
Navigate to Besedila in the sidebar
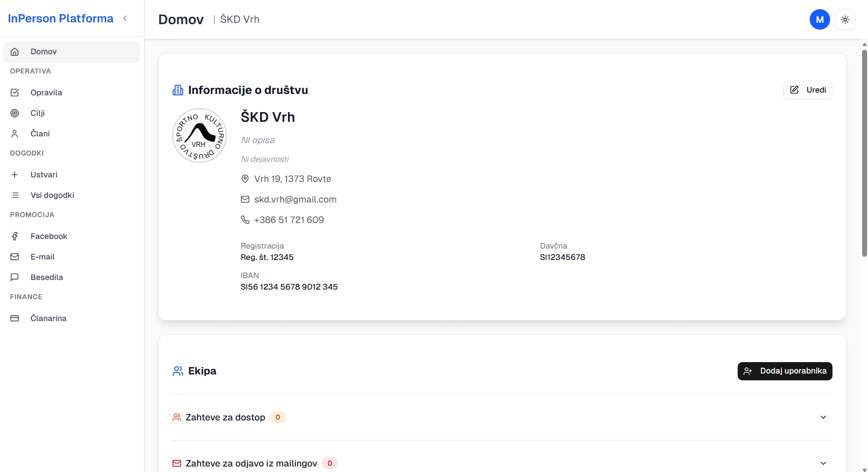pyautogui.click(x=47, y=277)
